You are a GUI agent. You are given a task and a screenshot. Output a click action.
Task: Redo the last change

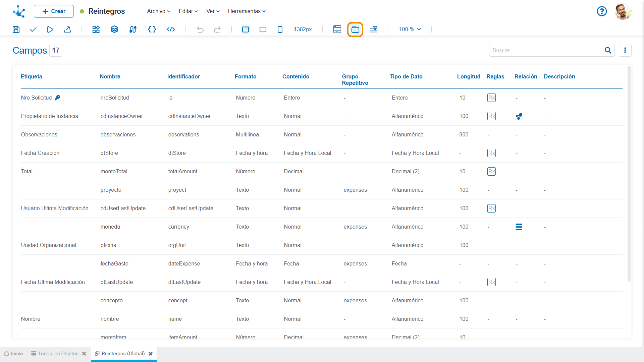[217, 29]
